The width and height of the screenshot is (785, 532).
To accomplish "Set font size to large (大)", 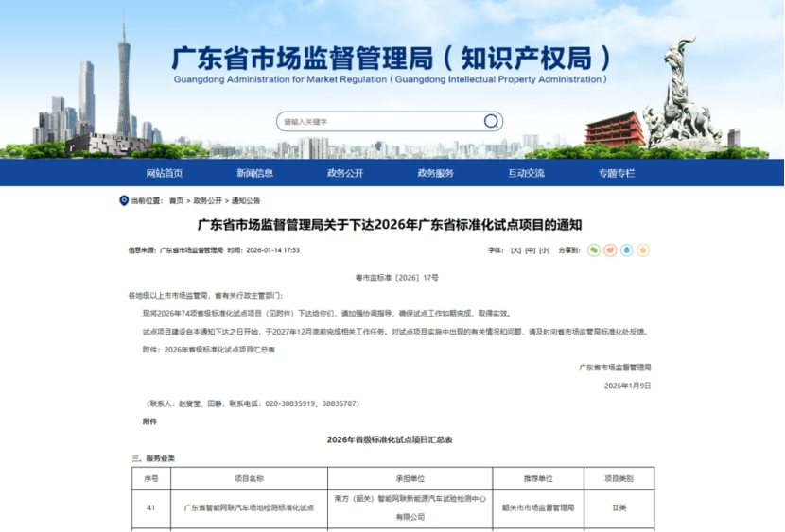I will (x=515, y=250).
